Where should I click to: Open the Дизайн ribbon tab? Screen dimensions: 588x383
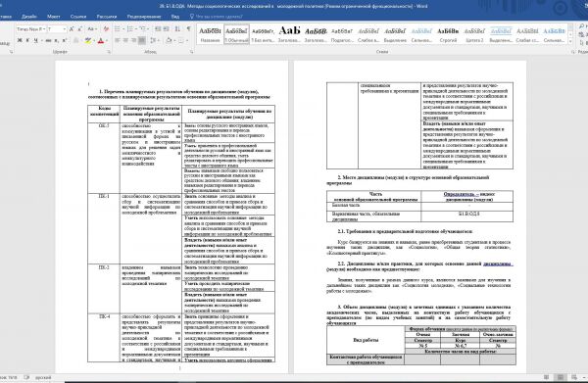(x=28, y=17)
